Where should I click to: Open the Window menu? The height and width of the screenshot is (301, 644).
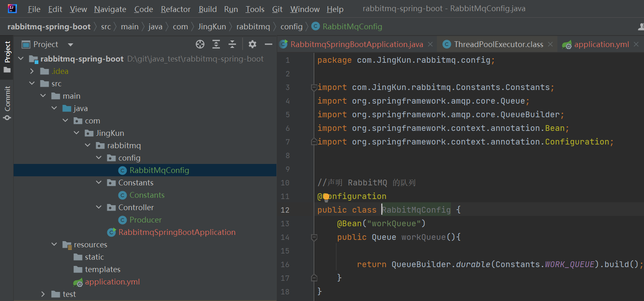(305, 9)
